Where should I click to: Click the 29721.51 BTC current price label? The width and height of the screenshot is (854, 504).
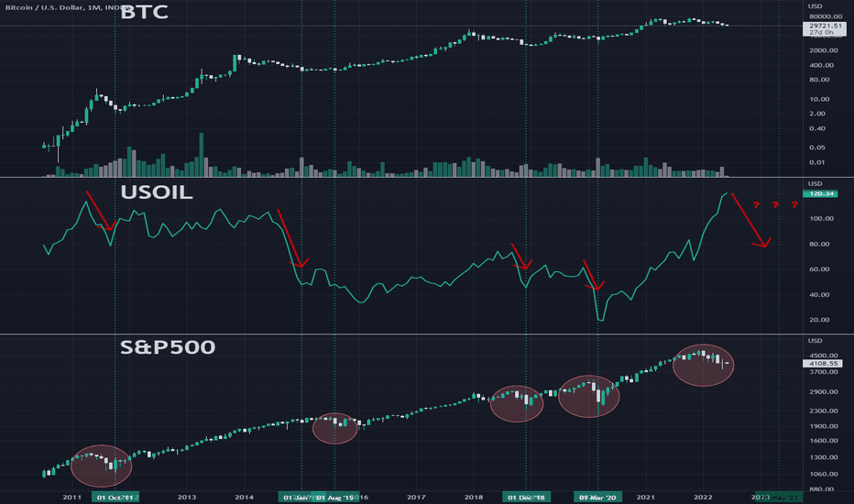(825, 26)
